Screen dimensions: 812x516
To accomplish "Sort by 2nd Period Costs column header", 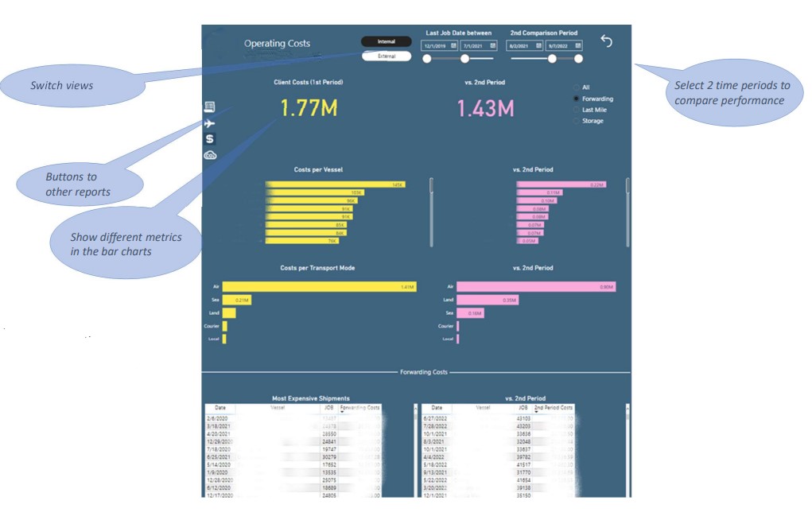I will pyautogui.click(x=553, y=407).
